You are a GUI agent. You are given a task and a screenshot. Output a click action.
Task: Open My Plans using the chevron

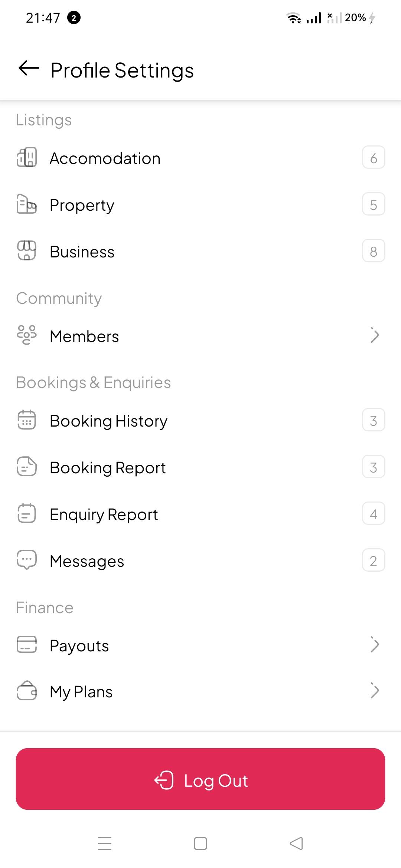coord(374,691)
